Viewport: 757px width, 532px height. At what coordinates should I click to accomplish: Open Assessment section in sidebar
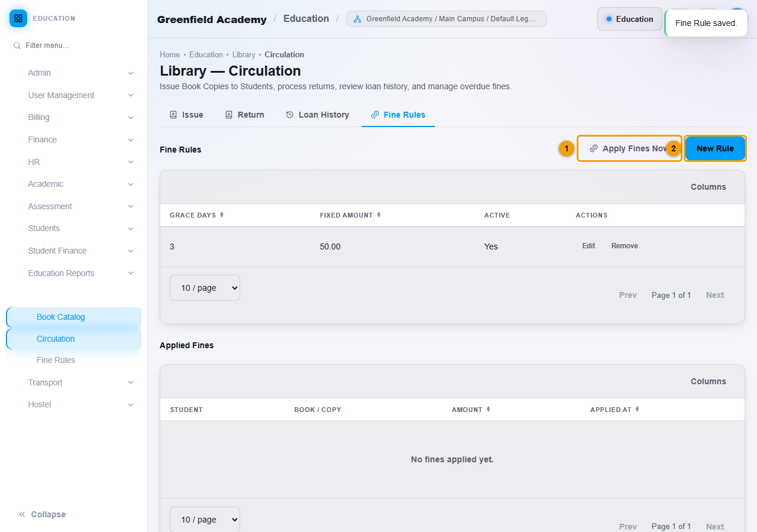pyautogui.click(x=73, y=206)
